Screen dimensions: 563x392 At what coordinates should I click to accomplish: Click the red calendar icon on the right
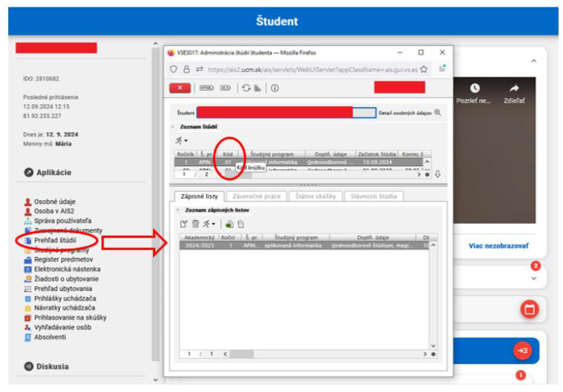(529, 309)
